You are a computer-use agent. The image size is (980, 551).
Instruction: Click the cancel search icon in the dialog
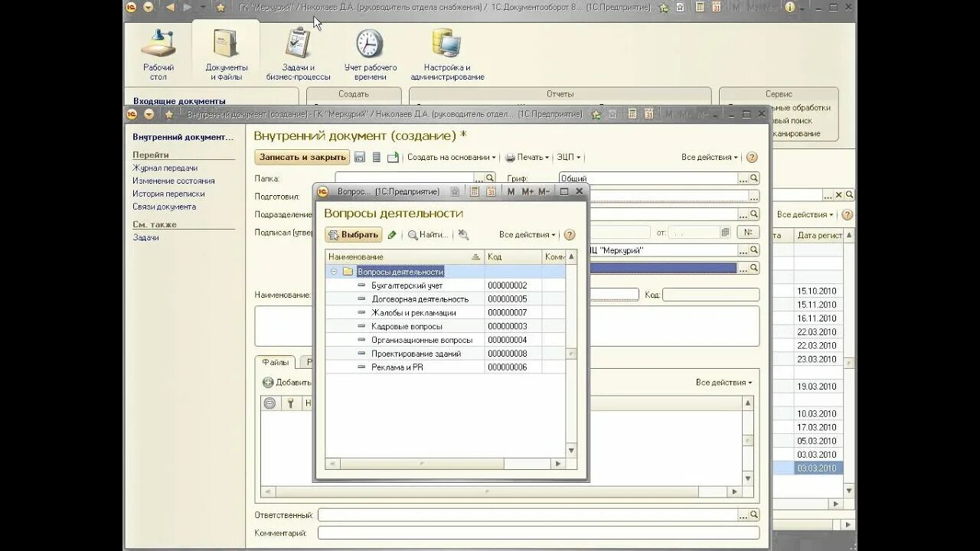(x=463, y=235)
